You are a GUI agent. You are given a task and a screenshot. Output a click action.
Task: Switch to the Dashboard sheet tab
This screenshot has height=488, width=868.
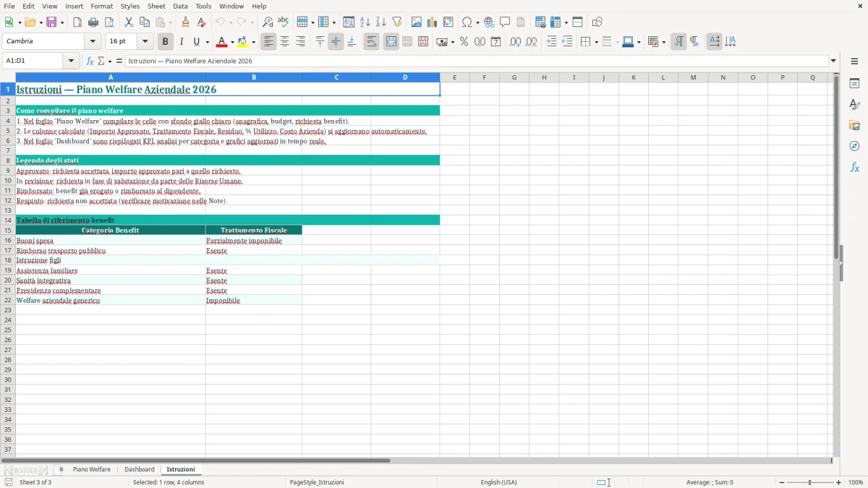pos(140,470)
